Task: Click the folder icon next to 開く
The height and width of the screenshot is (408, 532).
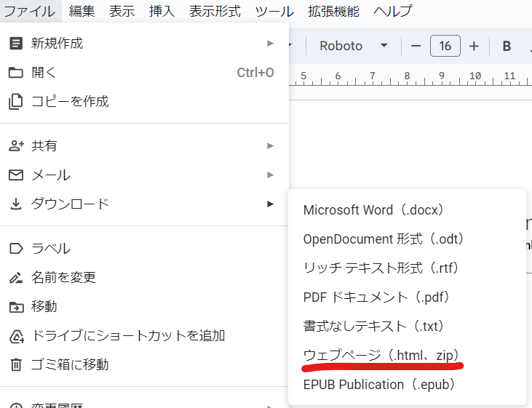Action: (x=16, y=73)
